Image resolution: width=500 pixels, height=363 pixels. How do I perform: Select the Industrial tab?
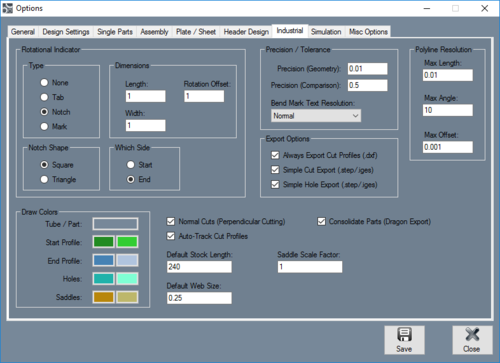pos(290,31)
